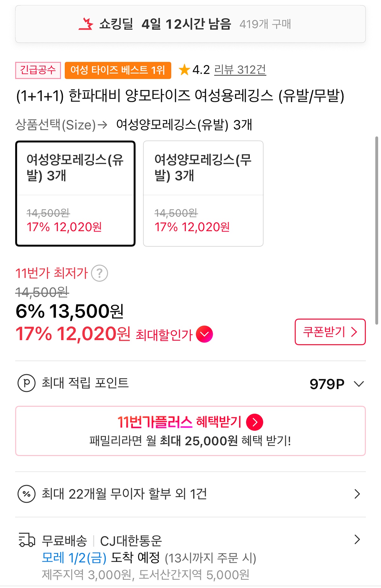Select the 여성양모레깅스(무발) 3개 option
The height and width of the screenshot is (588, 381).
tap(203, 193)
